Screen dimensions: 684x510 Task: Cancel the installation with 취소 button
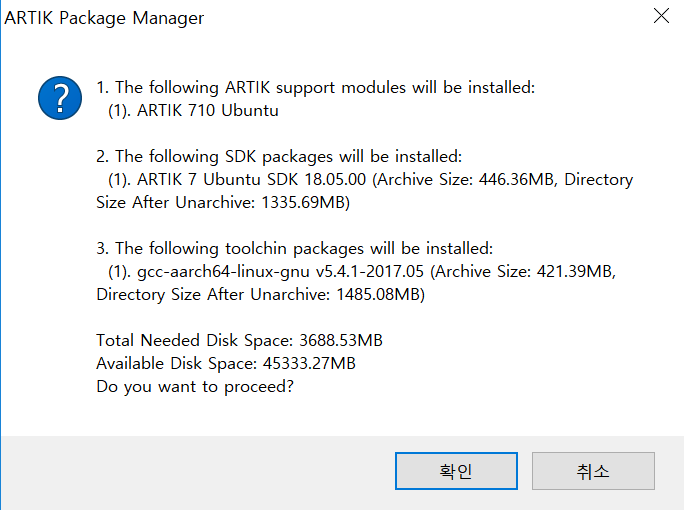593,471
